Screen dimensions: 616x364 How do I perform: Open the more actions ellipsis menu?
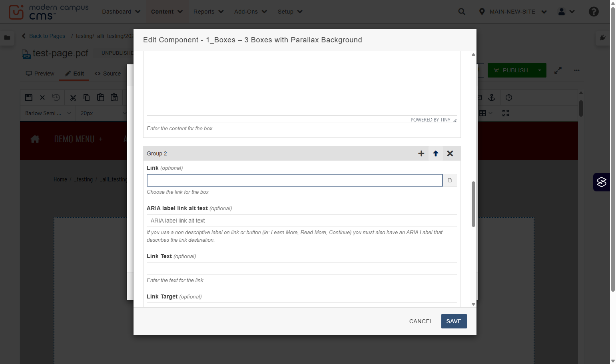(576, 70)
